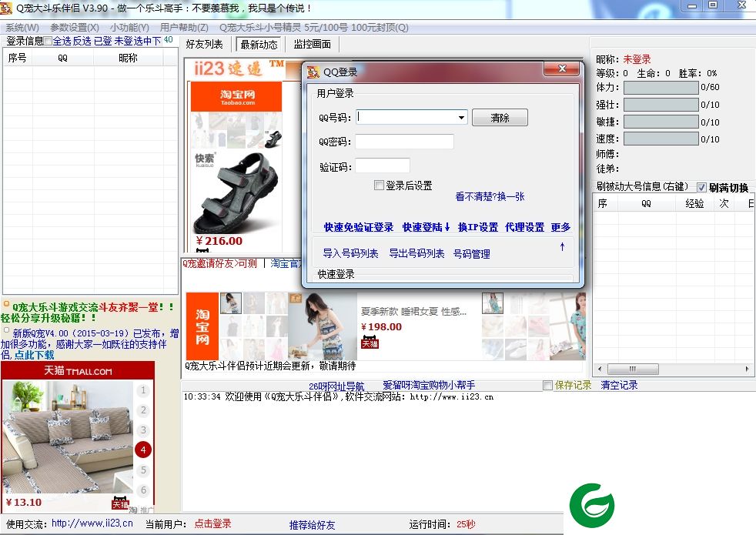This screenshot has height=535, width=756.
Task: Open 号码管理 link
Action: pyautogui.click(x=471, y=253)
